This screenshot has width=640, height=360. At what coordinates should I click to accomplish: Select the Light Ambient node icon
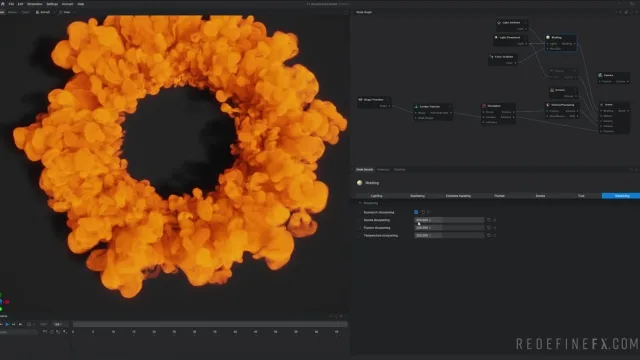499,22
